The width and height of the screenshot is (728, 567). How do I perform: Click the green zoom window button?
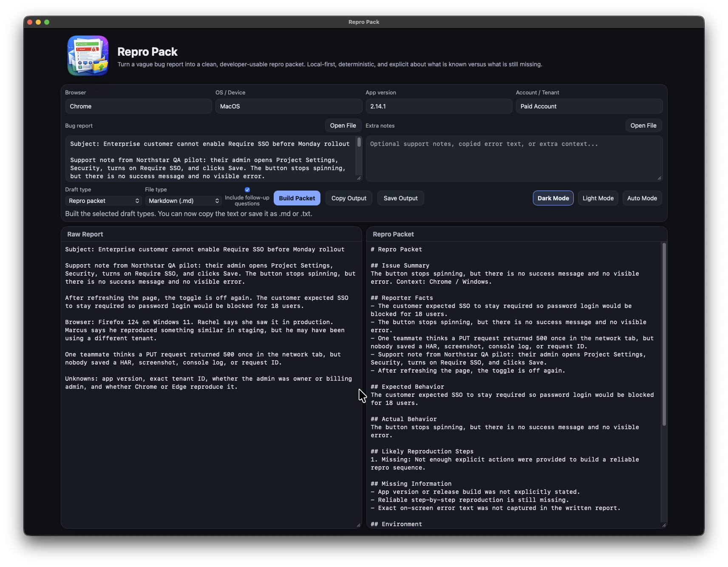click(47, 22)
